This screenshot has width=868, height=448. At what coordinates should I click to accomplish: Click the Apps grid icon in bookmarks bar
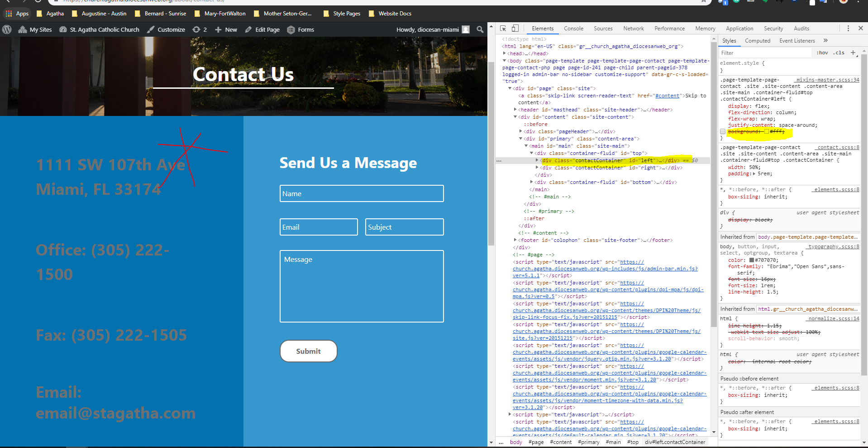pyautogui.click(x=9, y=14)
